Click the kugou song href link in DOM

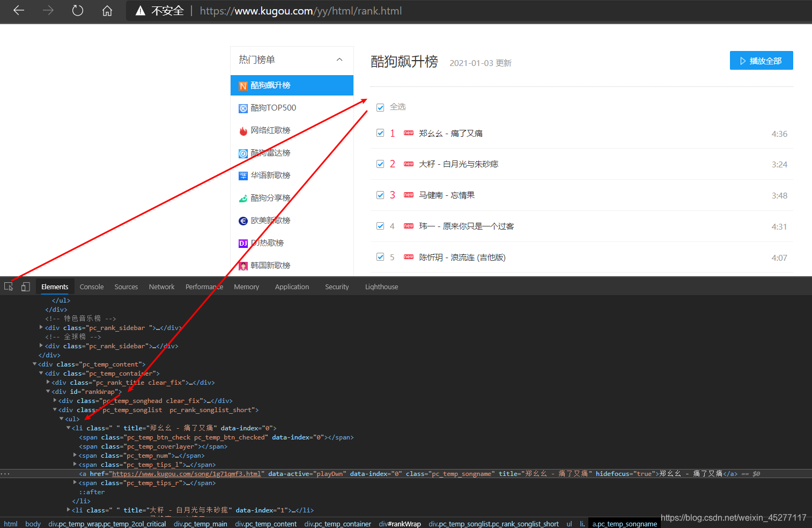point(186,474)
